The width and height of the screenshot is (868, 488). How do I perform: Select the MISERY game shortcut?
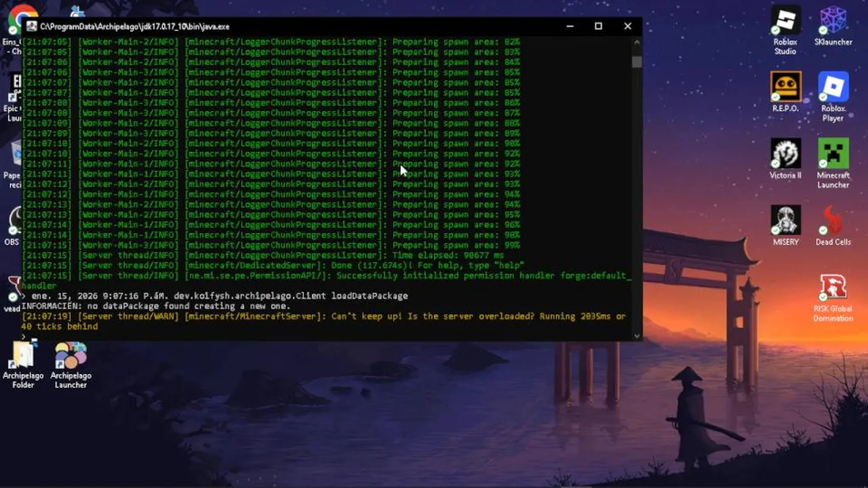coord(785,226)
